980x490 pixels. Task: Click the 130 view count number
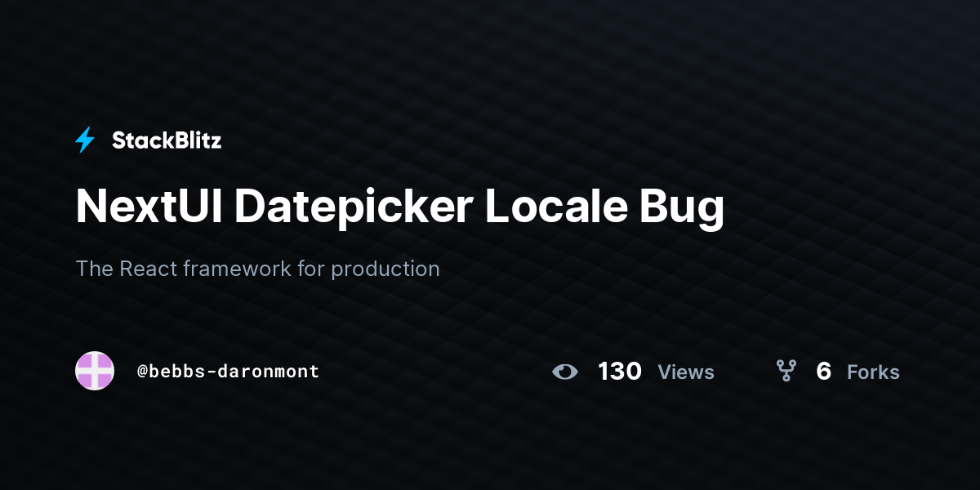[620, 372]
